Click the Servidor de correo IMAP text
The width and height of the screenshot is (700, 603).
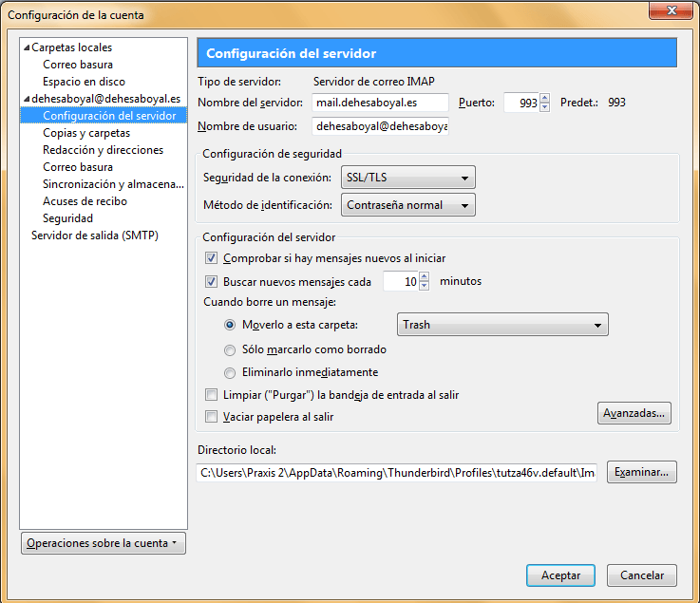click(x=373, y=82)
